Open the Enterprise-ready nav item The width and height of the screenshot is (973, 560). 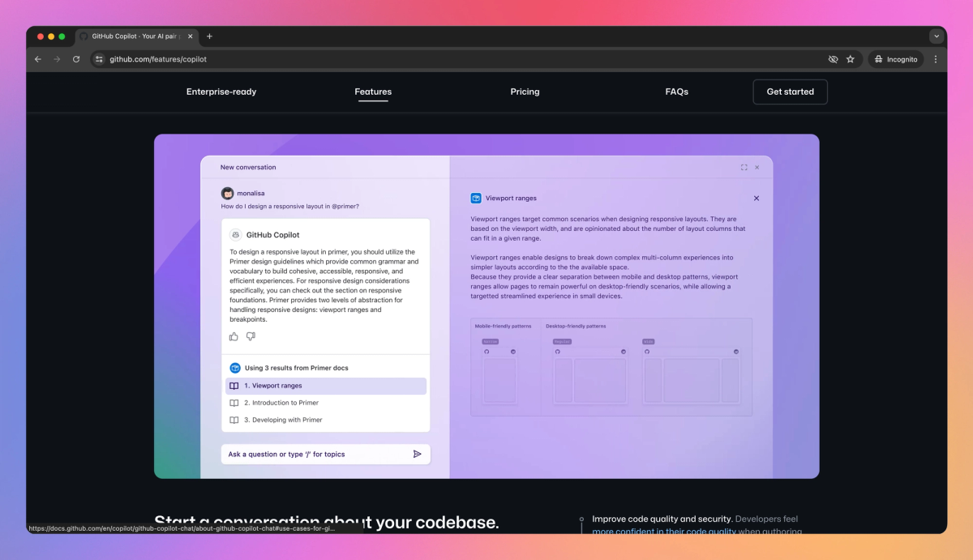point(221,92)
